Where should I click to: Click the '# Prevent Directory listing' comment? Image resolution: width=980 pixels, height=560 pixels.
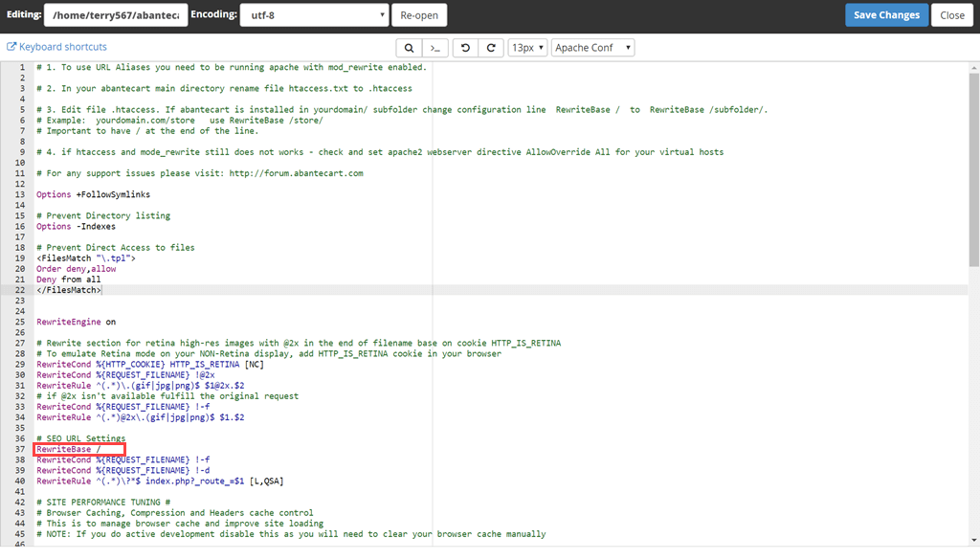tap(103, 215)
